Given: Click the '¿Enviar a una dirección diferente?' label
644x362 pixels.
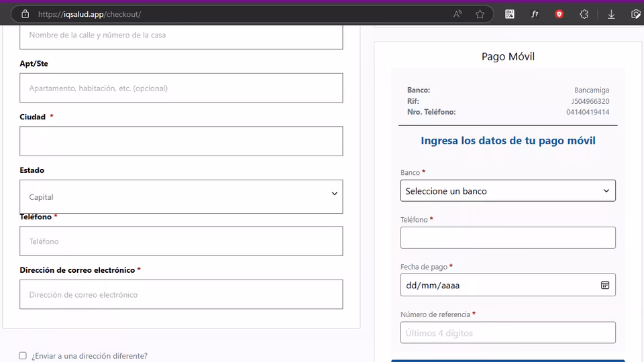Looking at the screenshot, I should point(89,356).
